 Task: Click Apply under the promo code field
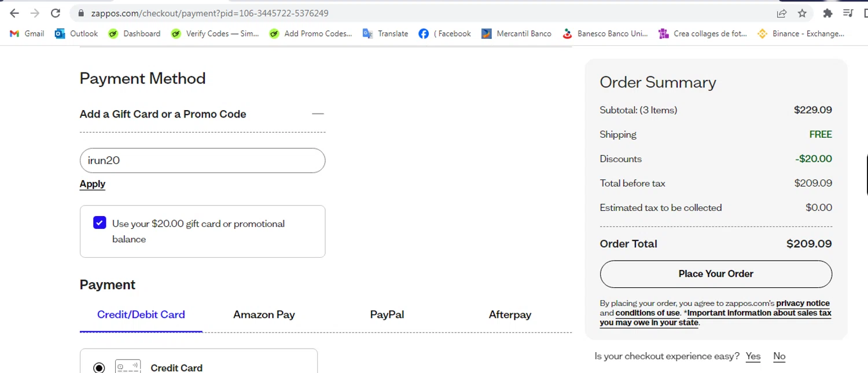coord(93,184)
